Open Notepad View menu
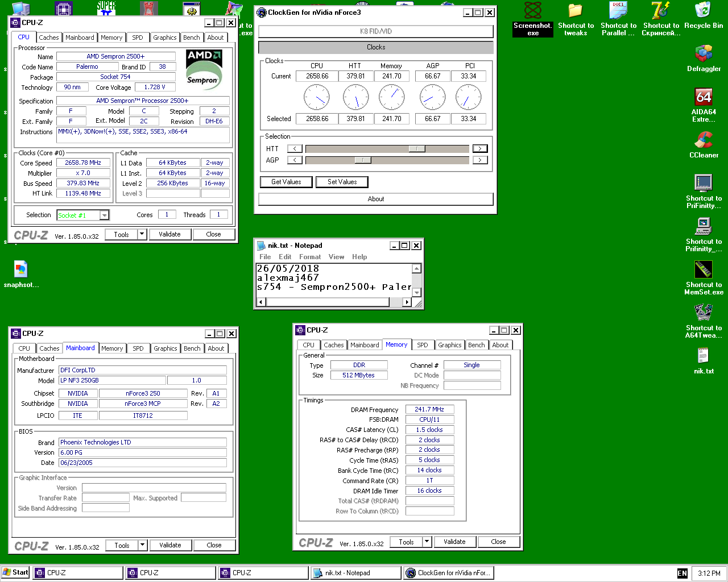Screen dimensions: 728x582 click(336, 257)
